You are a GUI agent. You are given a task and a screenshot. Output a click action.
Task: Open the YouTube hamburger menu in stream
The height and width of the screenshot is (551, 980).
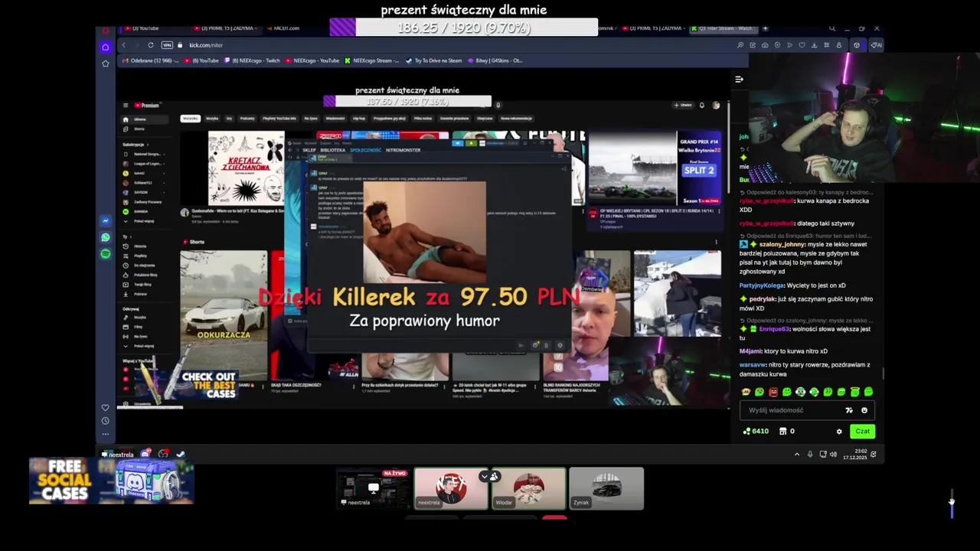point(126,106)
